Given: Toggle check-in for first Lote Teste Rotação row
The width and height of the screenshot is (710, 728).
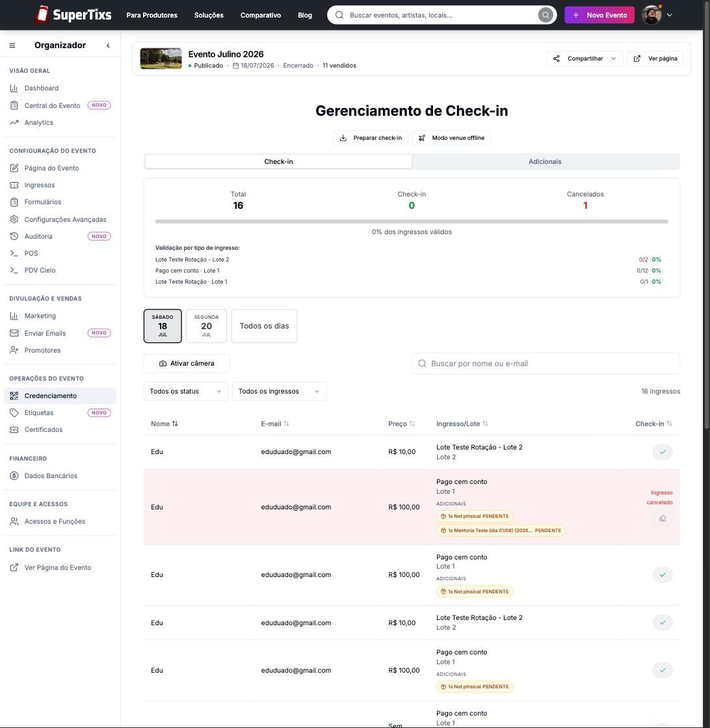Looking at the screenshot, I should click(x=662, y=452).
